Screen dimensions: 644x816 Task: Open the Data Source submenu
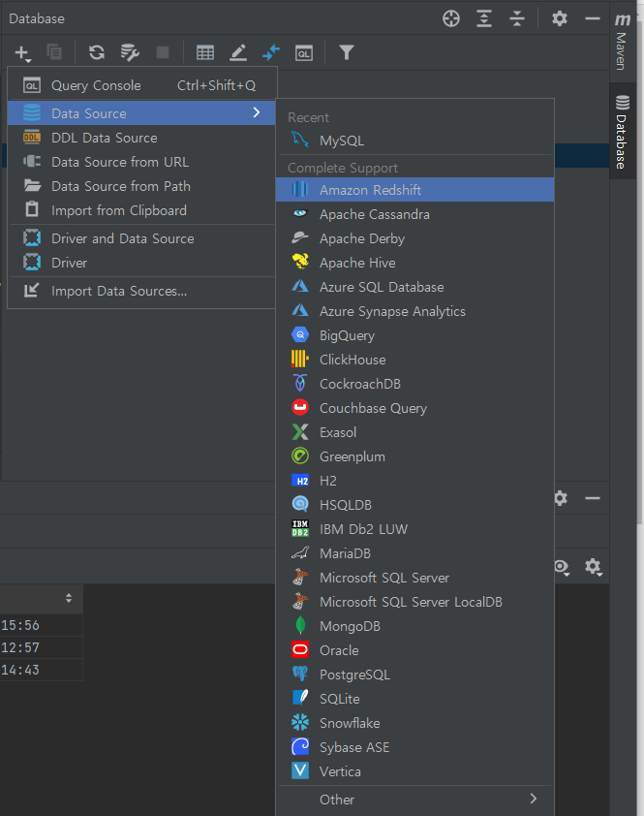[x=141, y=113]
